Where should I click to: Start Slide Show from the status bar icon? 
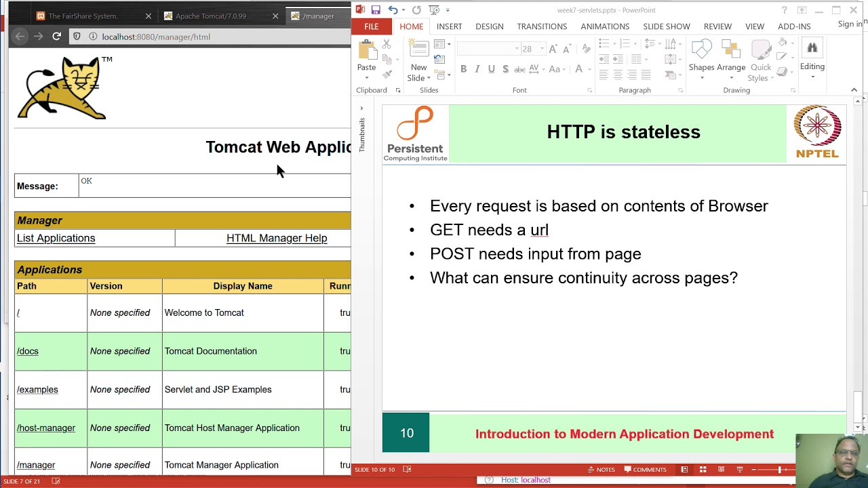pos(740,469)
